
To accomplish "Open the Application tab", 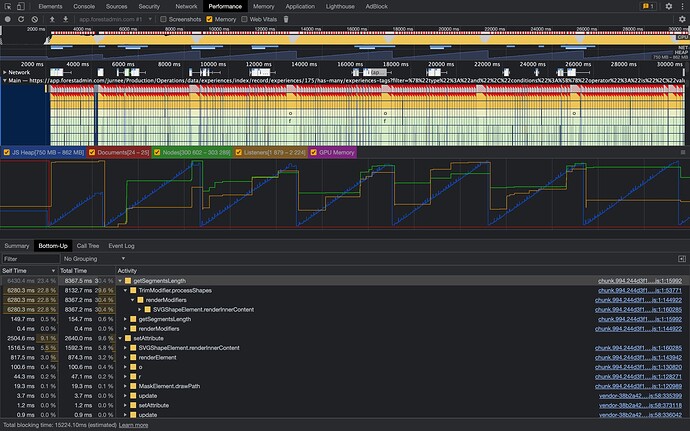I will click(300, 6).
